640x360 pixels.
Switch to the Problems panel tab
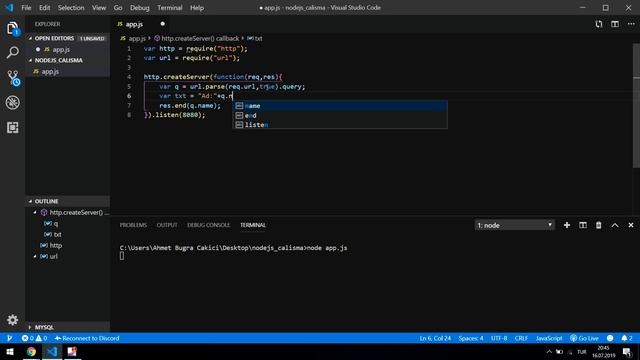tap(133, 225)
